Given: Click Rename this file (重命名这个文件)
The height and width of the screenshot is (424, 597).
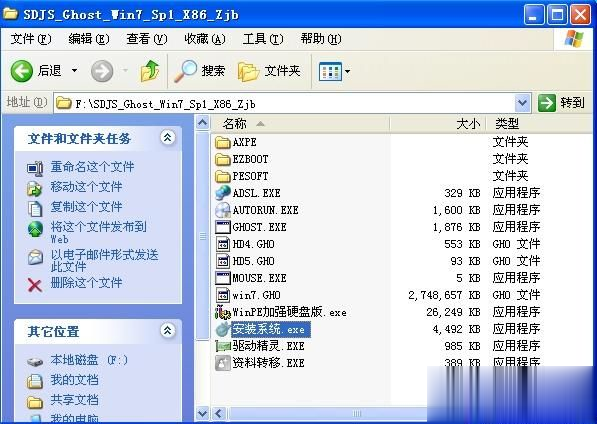Looking at the screenshot, I should pyautogui.click(x=92, y=167).
